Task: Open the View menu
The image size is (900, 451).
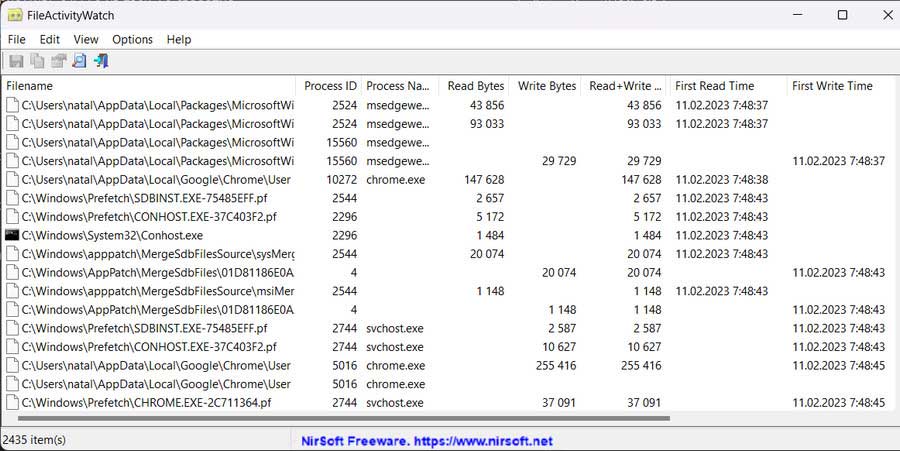Action: click(86, 40)
